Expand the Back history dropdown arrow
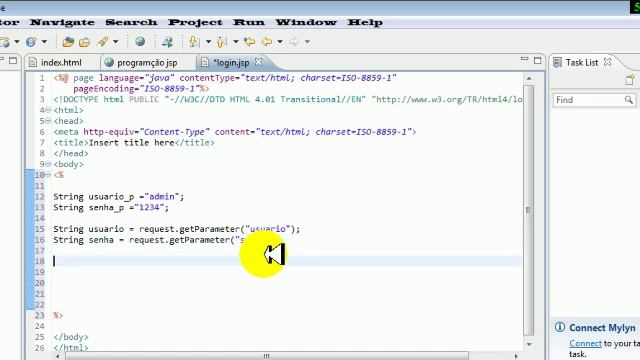Viewport: 640px width, 360px height. pos(280,42)
